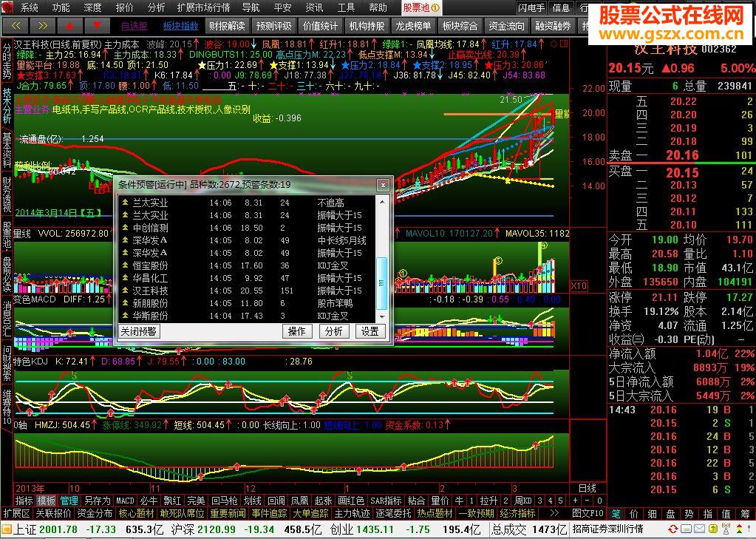This screenshot has height=539, width=756.
Task: Open the 扩展市场行情 menu
Action: [x=203, y=7]
